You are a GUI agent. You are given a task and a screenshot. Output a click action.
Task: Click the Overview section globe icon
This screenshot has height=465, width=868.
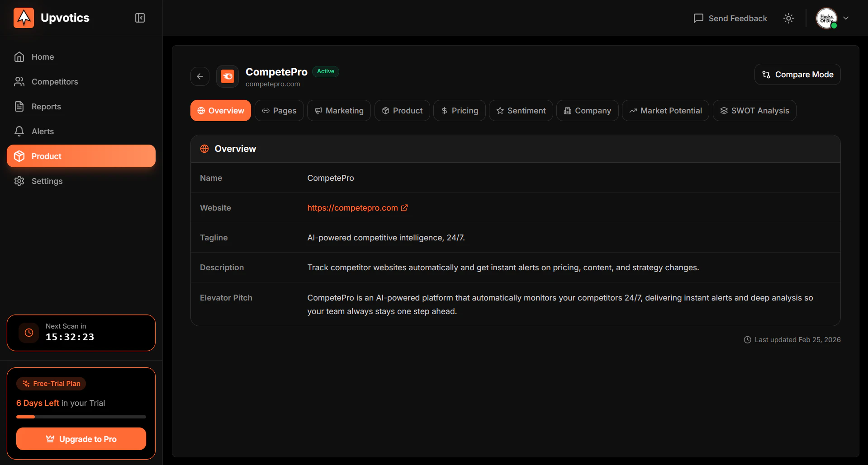point(204,149)
